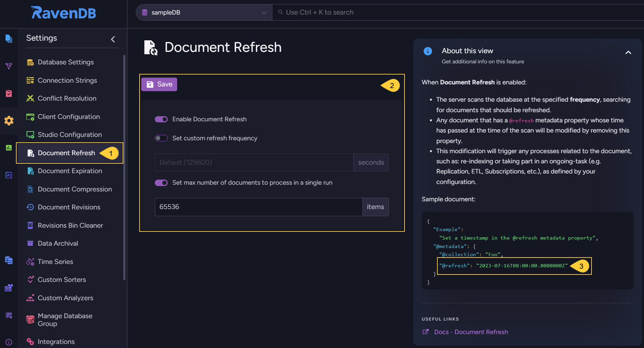Open the Stats chart icon in left rail
The width and height of the screenshot is (644, 348).
pyautogui.click(x=9, y=148)
